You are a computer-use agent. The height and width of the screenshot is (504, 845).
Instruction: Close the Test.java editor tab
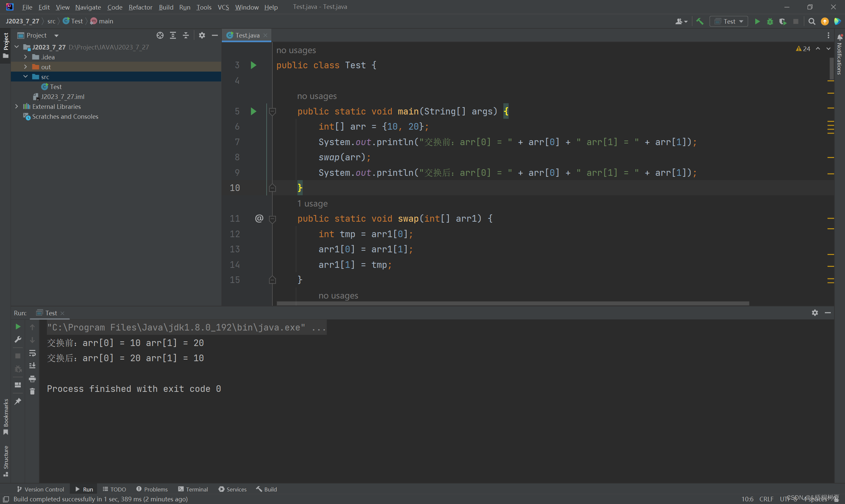click(x=265, y=35)
